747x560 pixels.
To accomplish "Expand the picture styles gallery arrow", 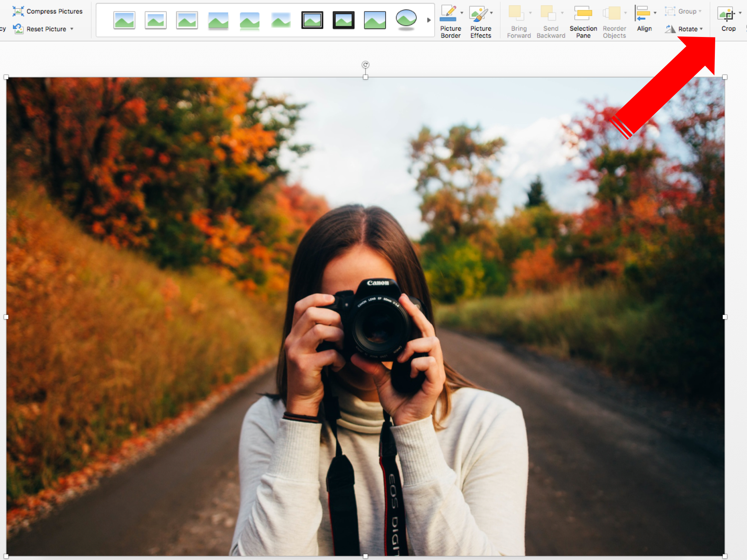I will [x=429, y=20].
